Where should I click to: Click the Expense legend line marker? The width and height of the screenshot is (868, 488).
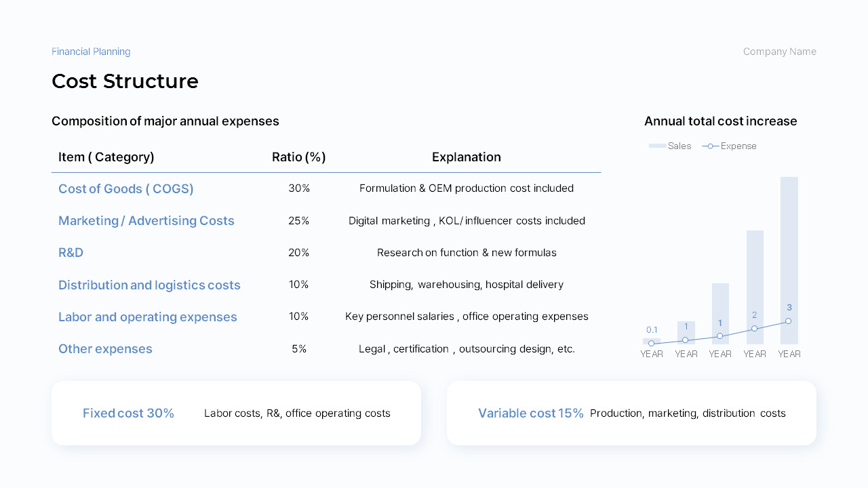point(710,146)
